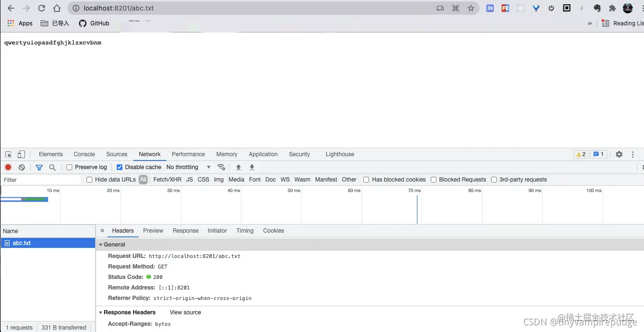Viewport: 644px width, 332px height.
Task: Open the No throttling dropdown
Action: (188, 167)
